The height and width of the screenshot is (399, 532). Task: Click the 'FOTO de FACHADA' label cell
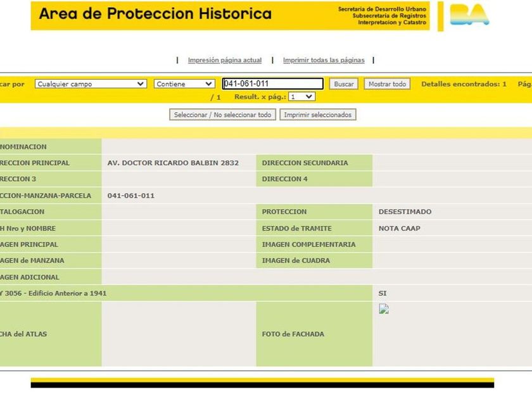click(x=293, y=334)
